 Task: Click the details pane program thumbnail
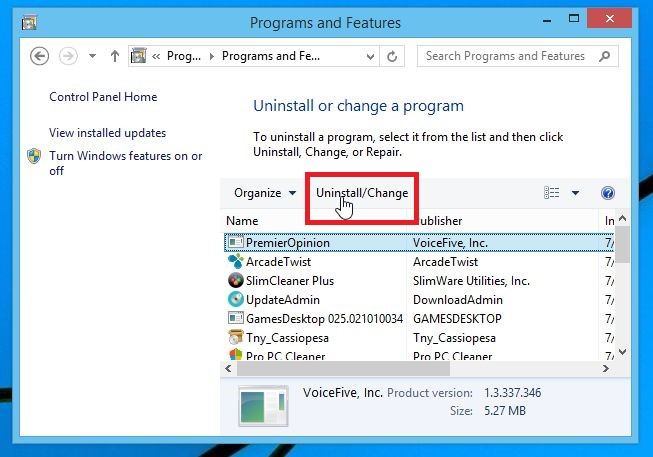click(263, 406)
